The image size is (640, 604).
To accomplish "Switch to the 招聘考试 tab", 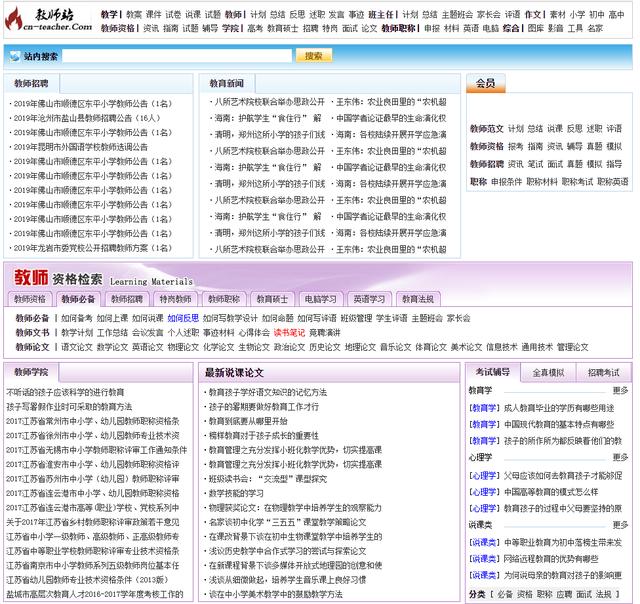I will tap(603, 372).
